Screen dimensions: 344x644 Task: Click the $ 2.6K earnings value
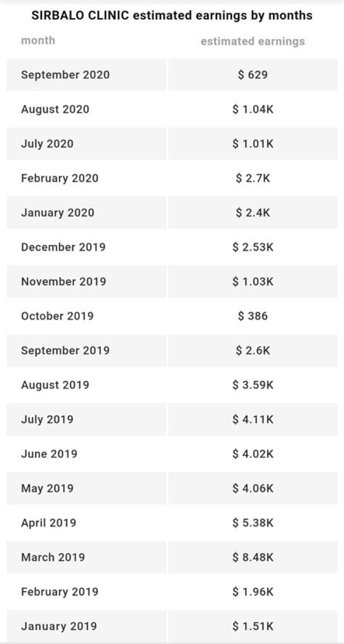pyautogui.click(x=253, y=350)
